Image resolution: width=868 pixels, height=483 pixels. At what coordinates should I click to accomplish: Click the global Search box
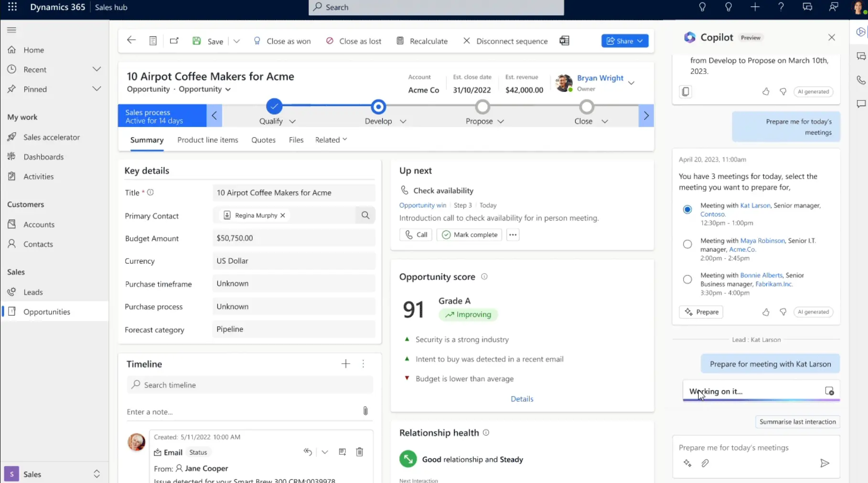(x=436, y=7)
